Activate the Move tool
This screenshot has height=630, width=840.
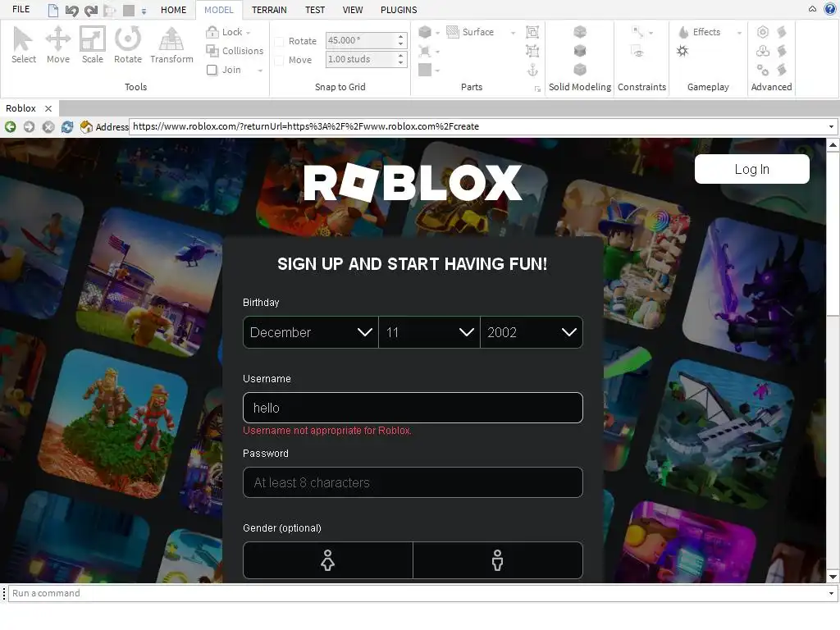[x=58, y=45]
